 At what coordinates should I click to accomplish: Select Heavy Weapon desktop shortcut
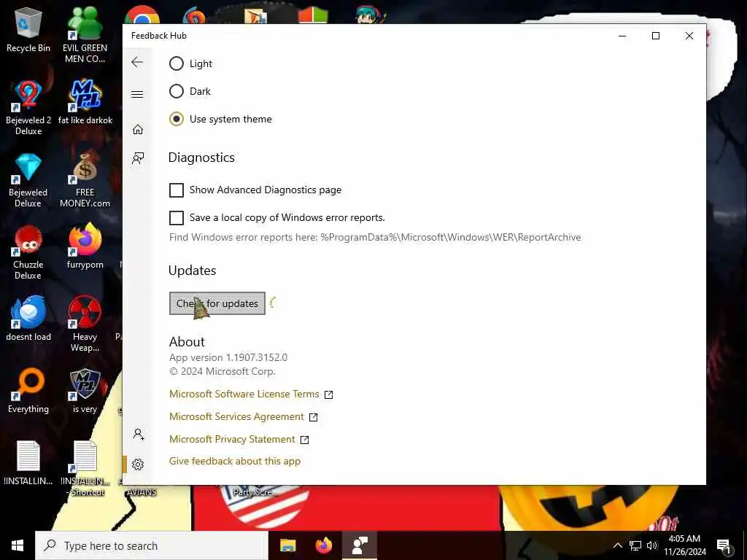coord(85,324)
